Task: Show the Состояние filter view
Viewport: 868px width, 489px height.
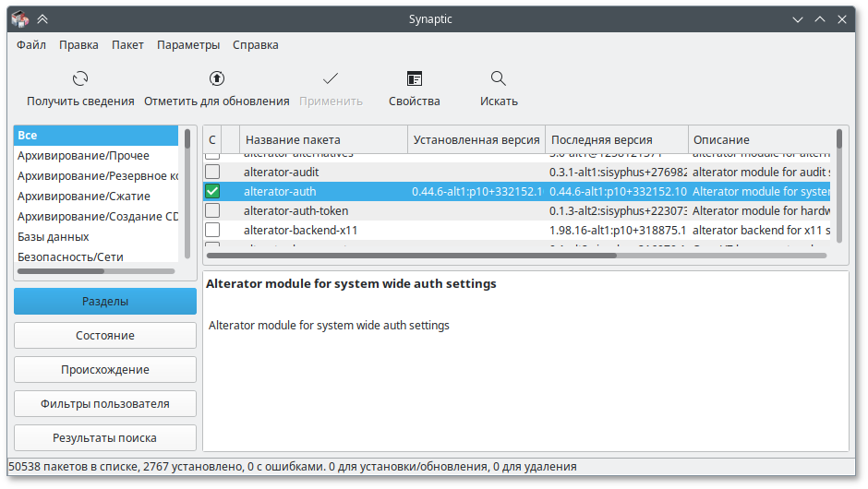Action: click(105, 336)
